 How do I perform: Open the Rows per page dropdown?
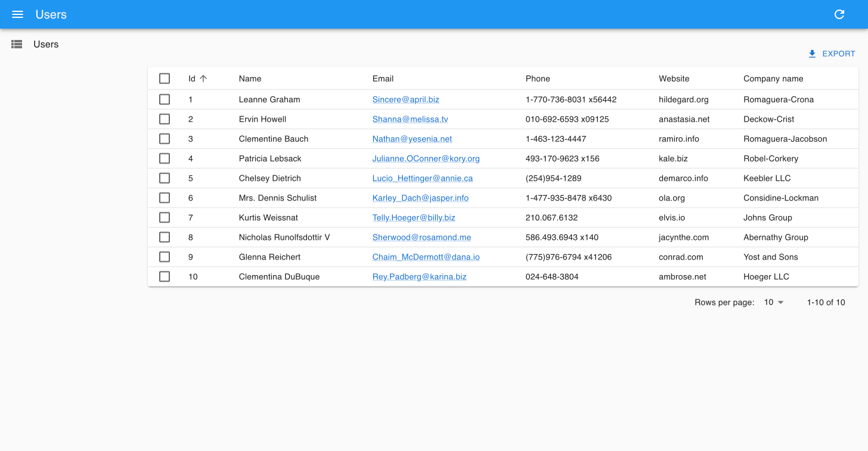tap(773, 302)
